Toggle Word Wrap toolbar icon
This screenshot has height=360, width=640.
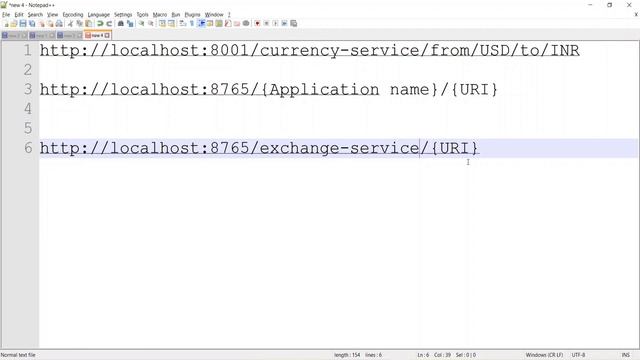pyautogui.click(x=182, y=24)
